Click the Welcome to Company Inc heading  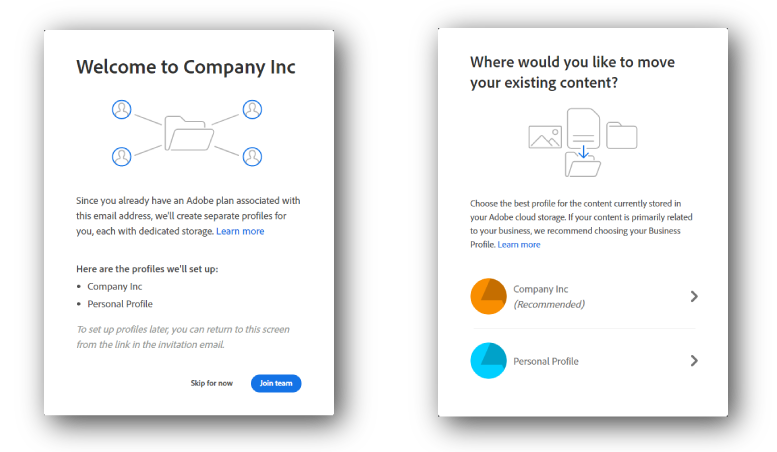186,67
